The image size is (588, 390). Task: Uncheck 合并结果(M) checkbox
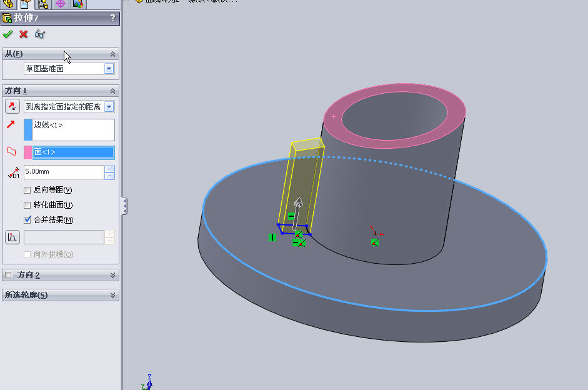[x=27, y=220]
